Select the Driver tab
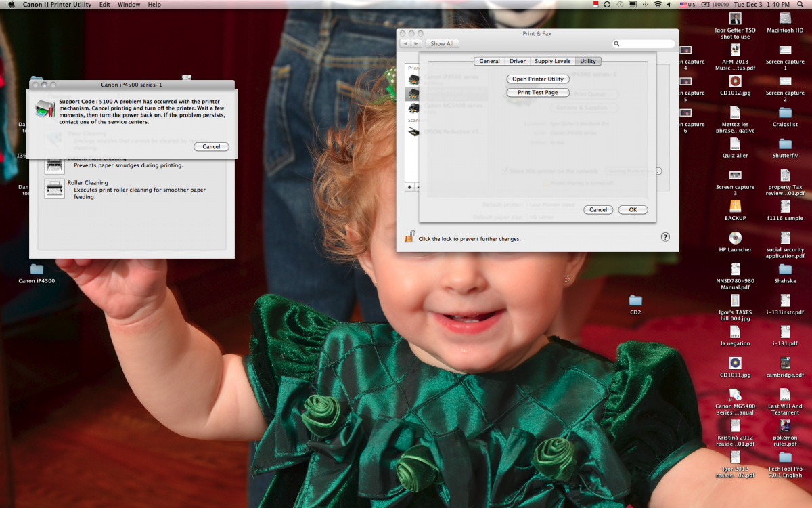812x508 pixels. 518,61
